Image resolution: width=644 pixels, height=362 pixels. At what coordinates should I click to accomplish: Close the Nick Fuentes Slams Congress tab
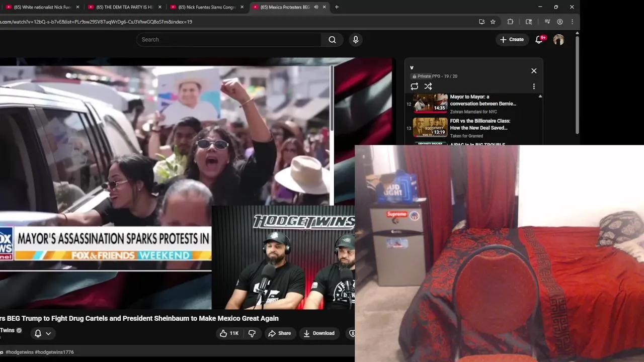coord(242,7)
